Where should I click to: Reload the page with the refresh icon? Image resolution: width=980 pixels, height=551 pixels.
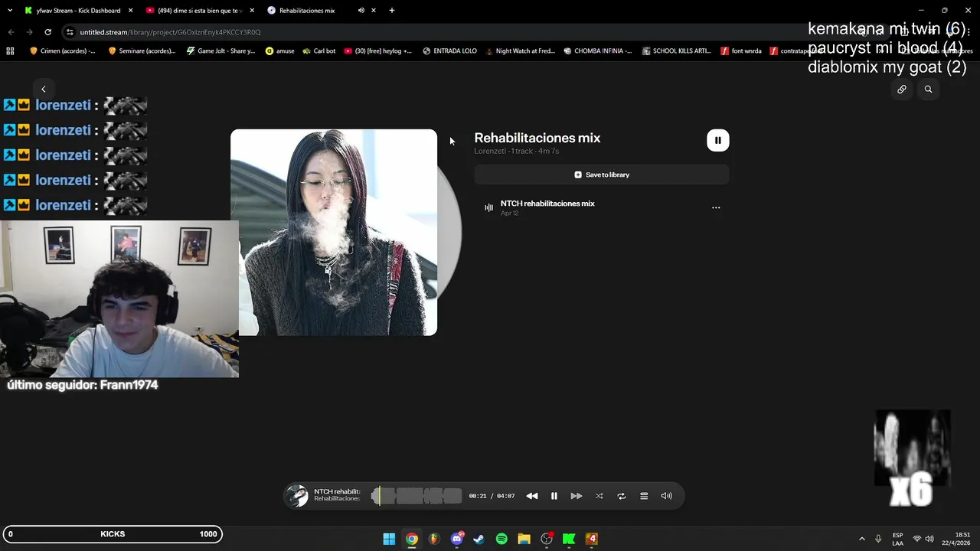[47, 32]
